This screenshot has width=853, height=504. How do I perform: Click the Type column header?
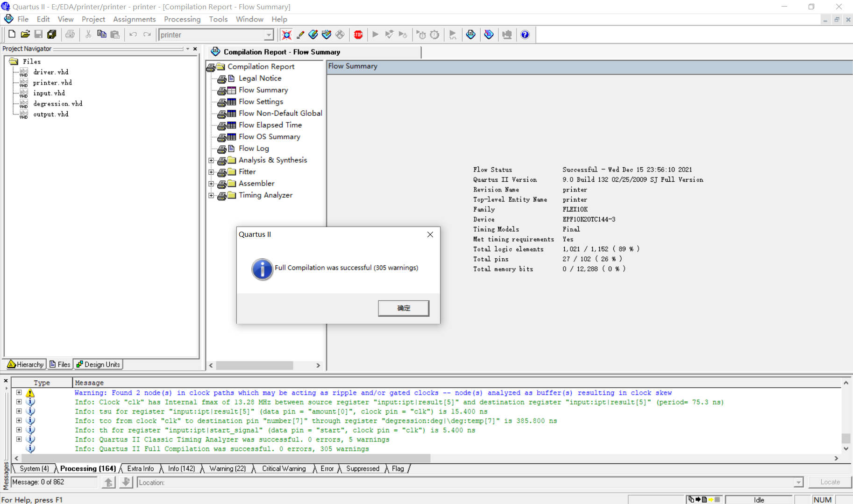[42, 383]
